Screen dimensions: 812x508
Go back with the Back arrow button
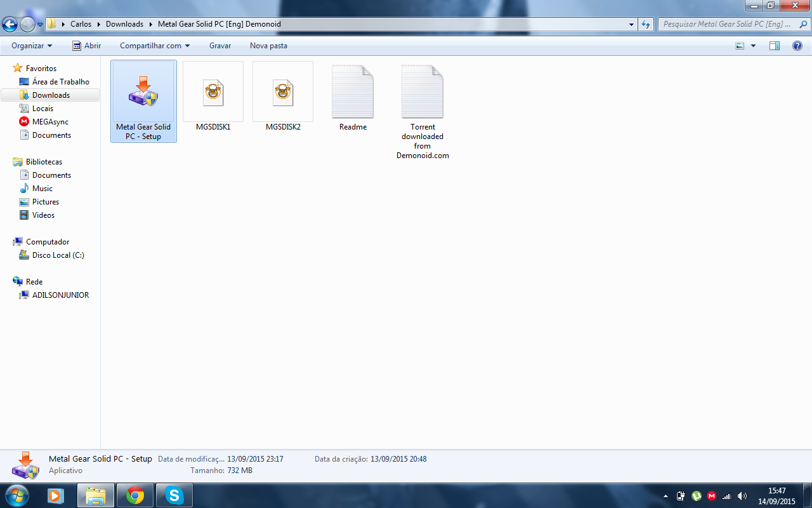10,25
